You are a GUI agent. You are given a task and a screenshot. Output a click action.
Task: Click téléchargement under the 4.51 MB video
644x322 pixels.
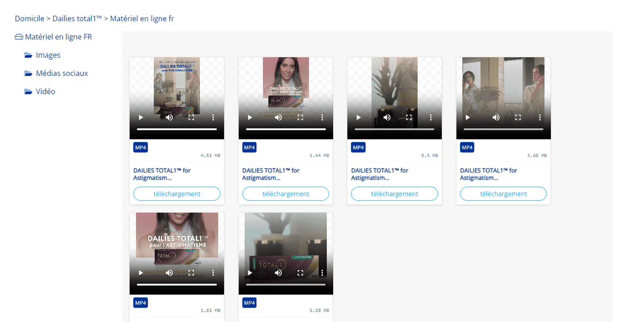tap(176, 194)
